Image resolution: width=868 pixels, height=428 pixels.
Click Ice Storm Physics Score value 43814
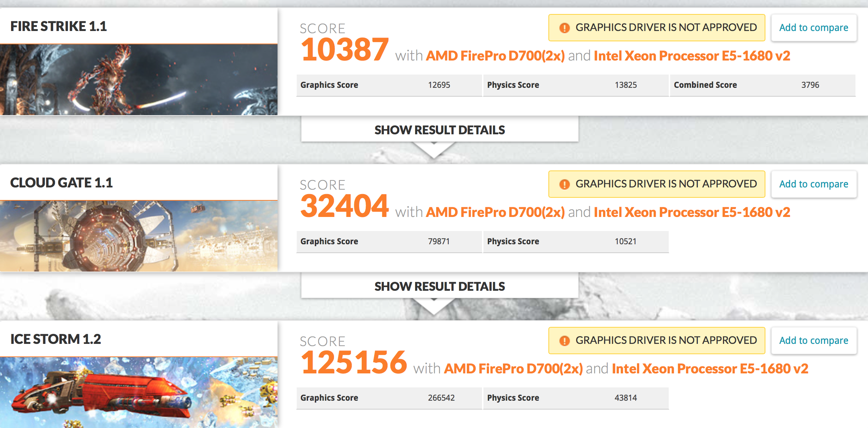(626, 398)
